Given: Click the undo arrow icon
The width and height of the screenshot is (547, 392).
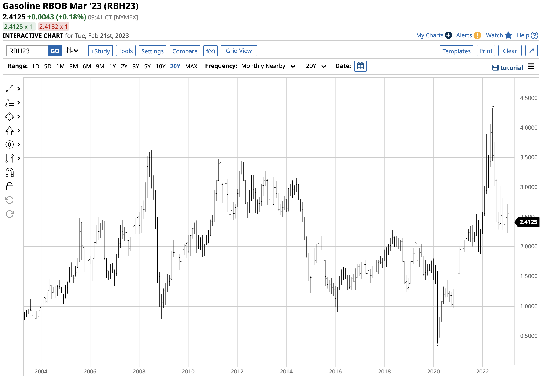Looking at the screenshot, I should click(x=10, y=200).
